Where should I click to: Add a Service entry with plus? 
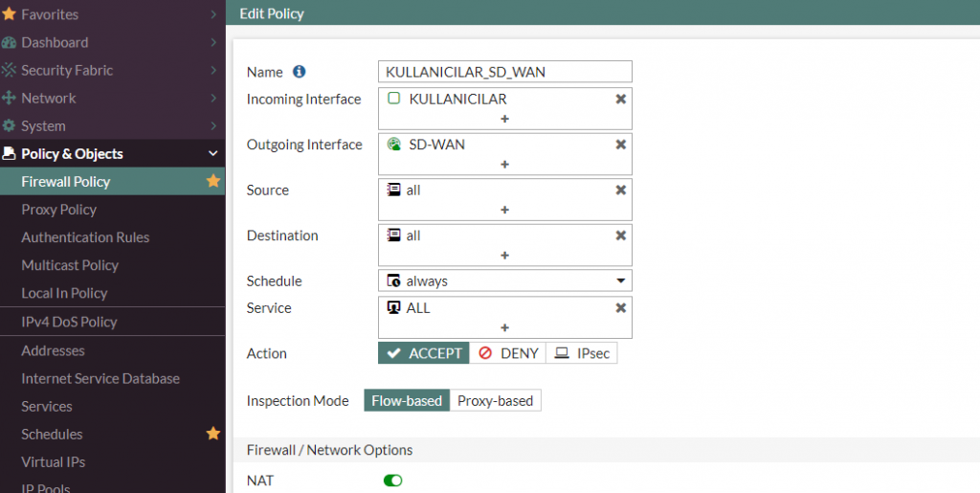coord(505,328)
